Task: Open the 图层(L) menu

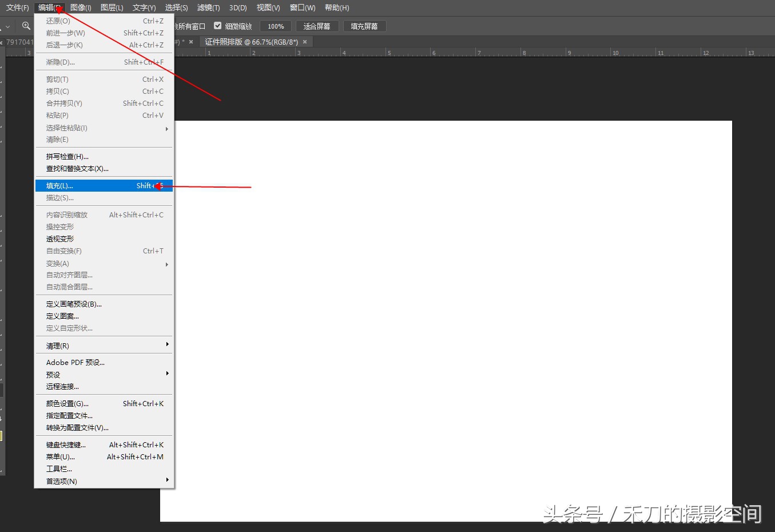Action: [112, 7]
